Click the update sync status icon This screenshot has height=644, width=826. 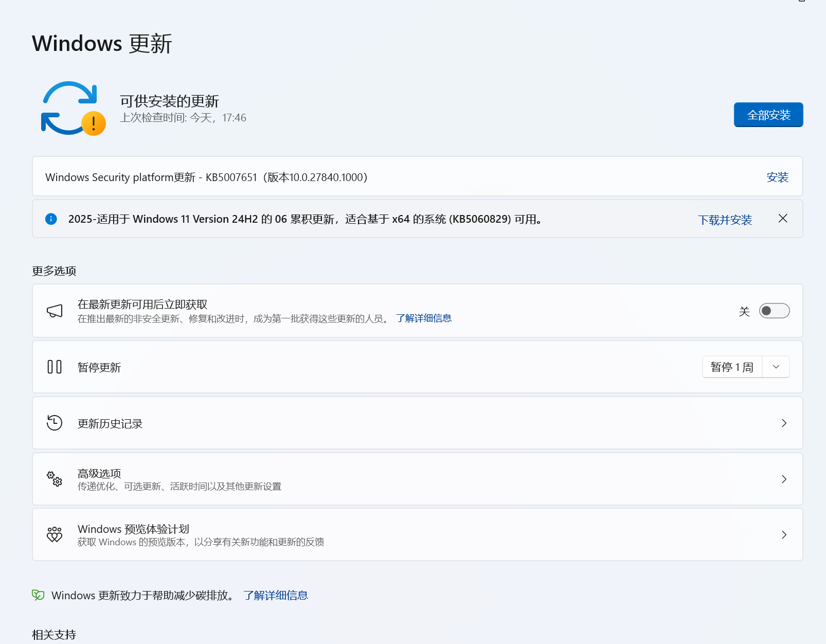(x=73, y=109)
